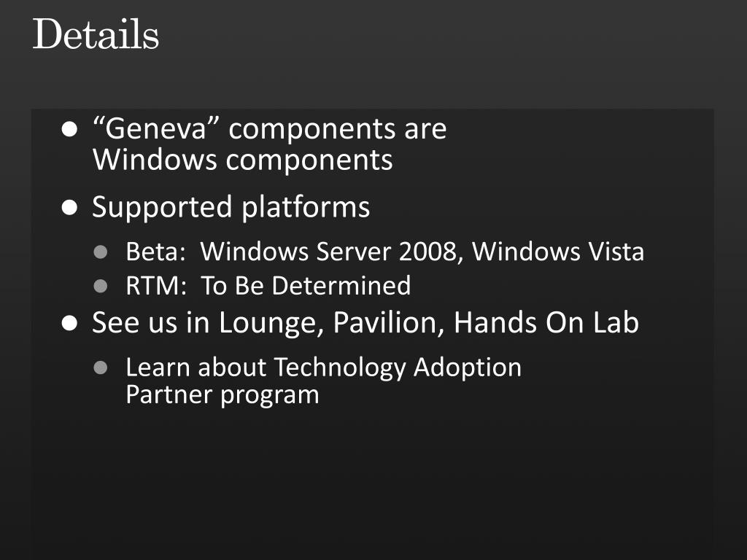Image resolution: width=747 pixels, height=560 pixels.
Task: Click the RTM: label
Action: click(x=156, y=286)
